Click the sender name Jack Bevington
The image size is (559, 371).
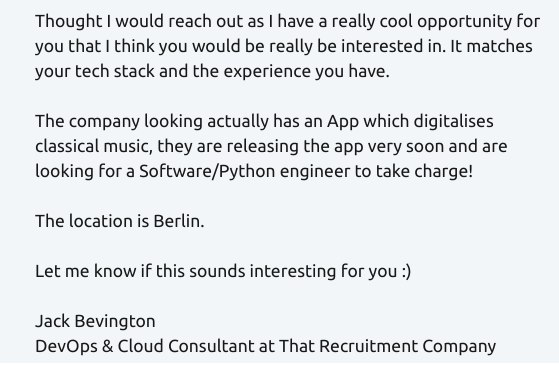(x=95, y=321)
